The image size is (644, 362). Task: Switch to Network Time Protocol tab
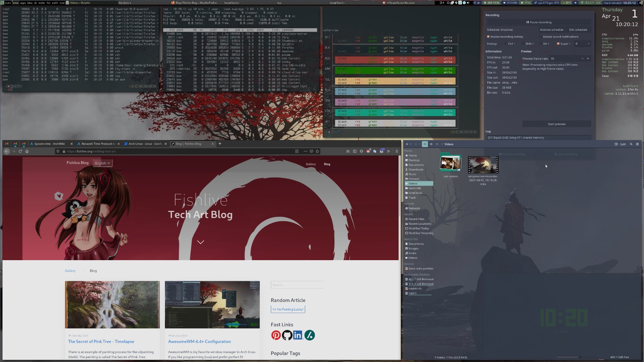point(98,144)
